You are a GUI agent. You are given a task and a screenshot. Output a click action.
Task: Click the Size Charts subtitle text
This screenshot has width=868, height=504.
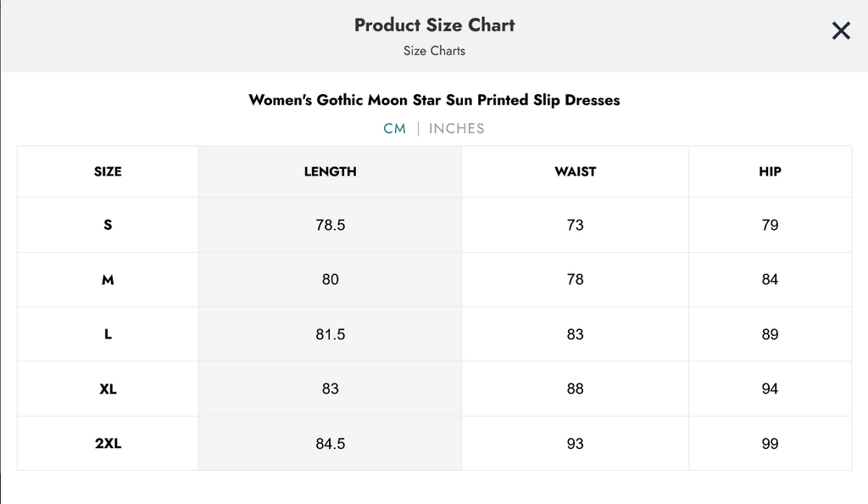coord(434,51)
